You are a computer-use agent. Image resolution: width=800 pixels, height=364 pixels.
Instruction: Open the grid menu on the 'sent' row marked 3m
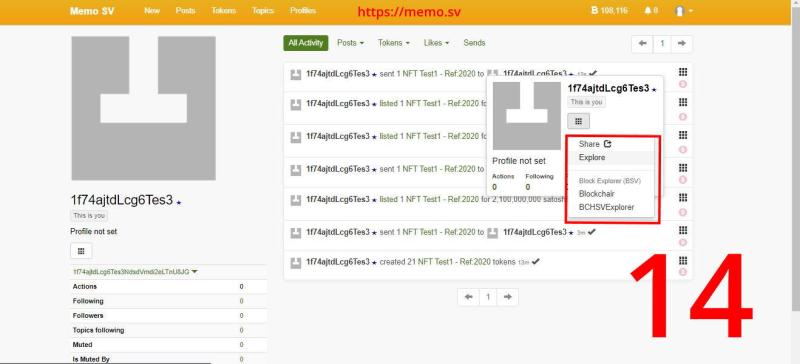coord(683,230)
